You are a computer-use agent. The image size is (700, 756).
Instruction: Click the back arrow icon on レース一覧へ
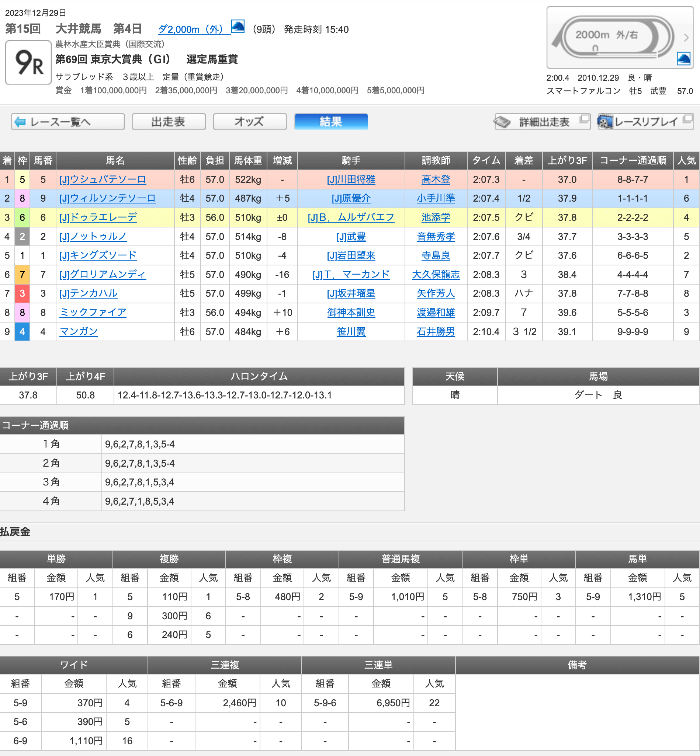tap(20, 122)
